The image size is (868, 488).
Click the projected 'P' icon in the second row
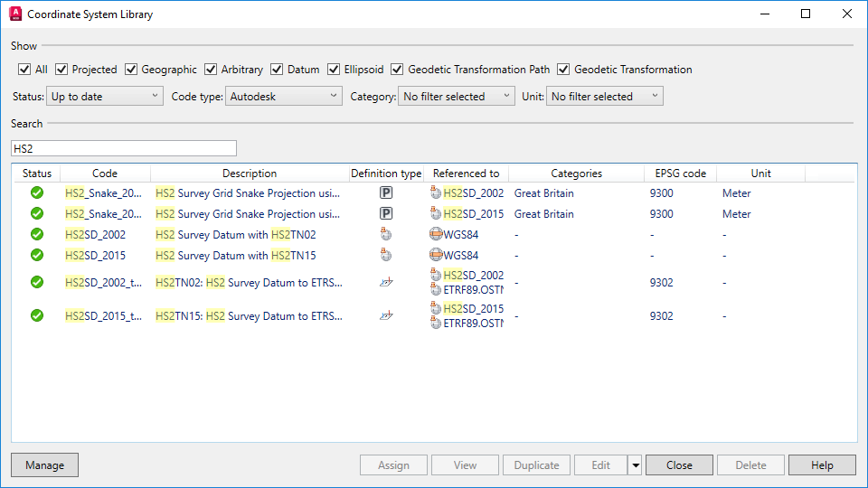pyautogui.click(x=386, y=214)
